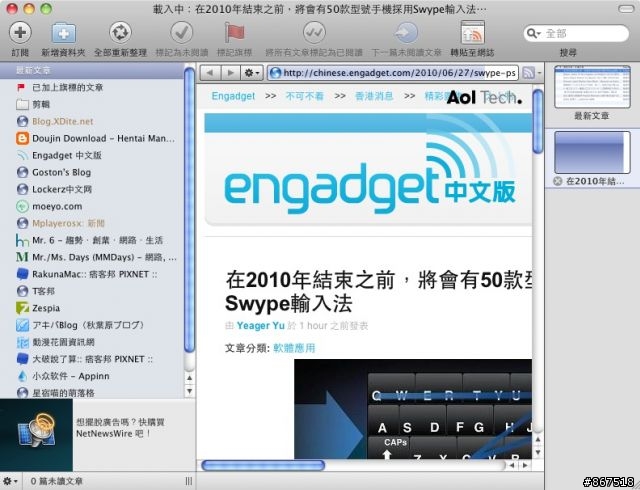The height and width of the screenshot is (490, 640).
Task: Open the Doujin Download feed
Action: (x=92, y=138)
